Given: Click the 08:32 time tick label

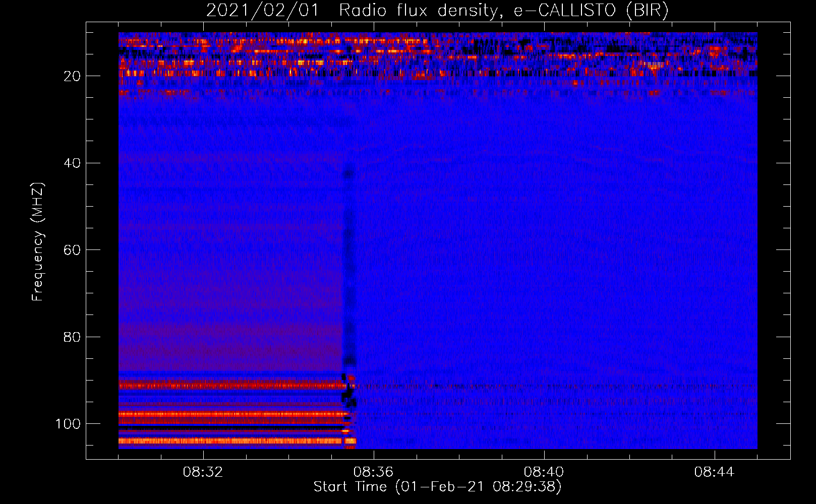Looking at the screenshot, I should coord(203,472).
